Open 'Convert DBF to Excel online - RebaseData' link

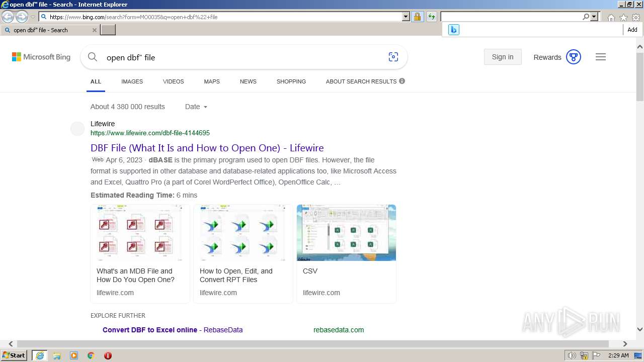(x=173, y=330)
